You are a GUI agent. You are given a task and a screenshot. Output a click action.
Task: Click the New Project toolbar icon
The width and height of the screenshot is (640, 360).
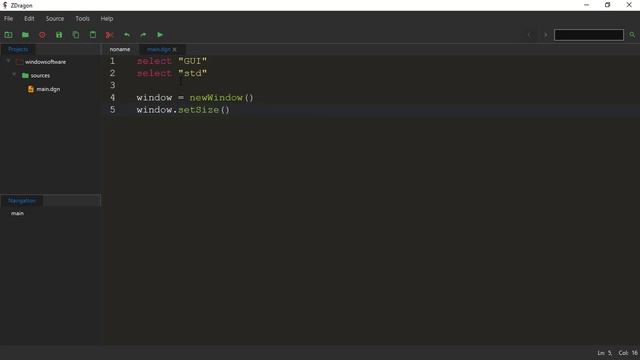pyautogui.click(x=8, y=35)
